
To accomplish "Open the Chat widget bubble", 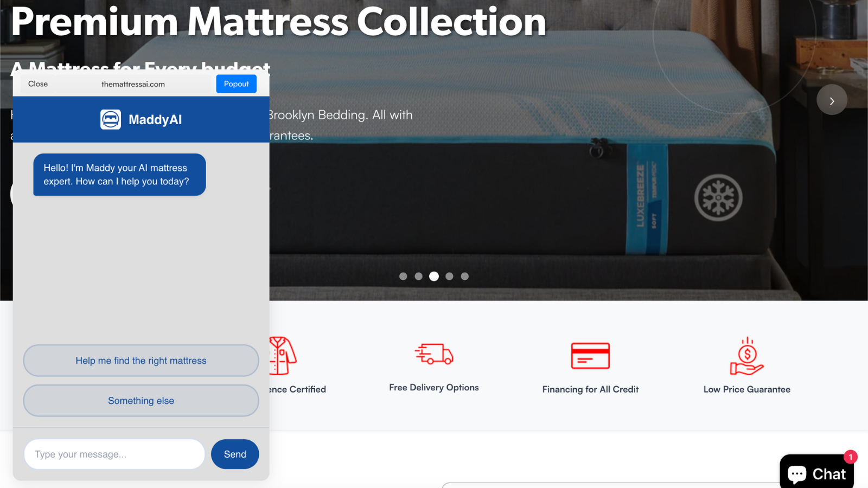I will tap(816, 471).
